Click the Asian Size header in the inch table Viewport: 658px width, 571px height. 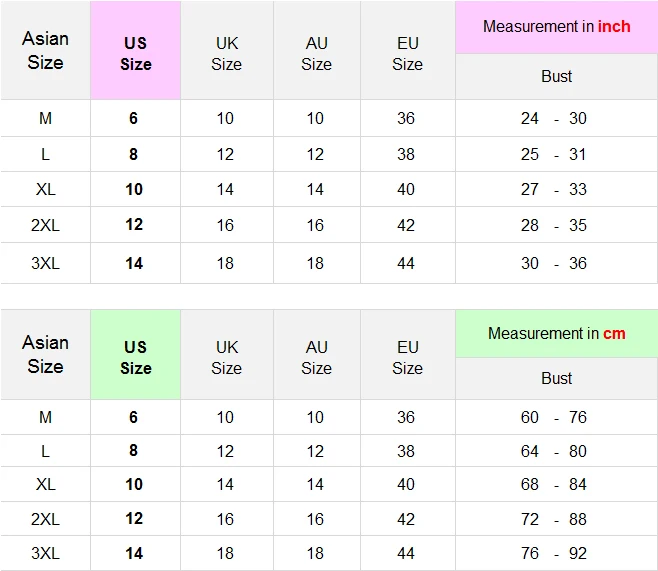pos(45,50)
